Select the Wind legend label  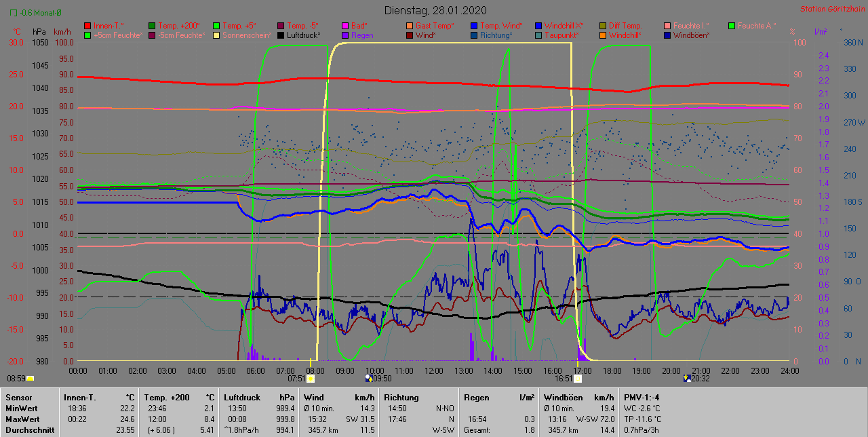tap(426, 35)
